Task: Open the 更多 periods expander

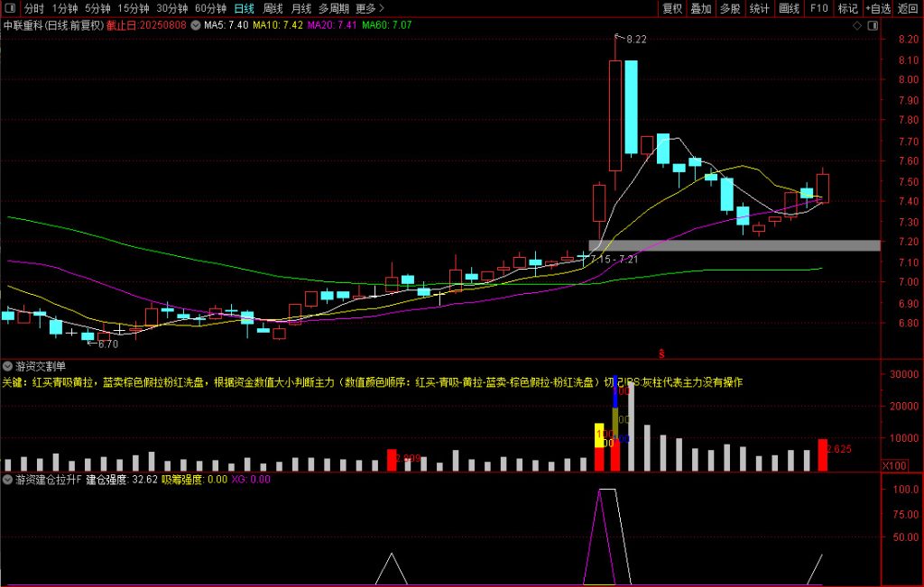Action: (369, 8)
